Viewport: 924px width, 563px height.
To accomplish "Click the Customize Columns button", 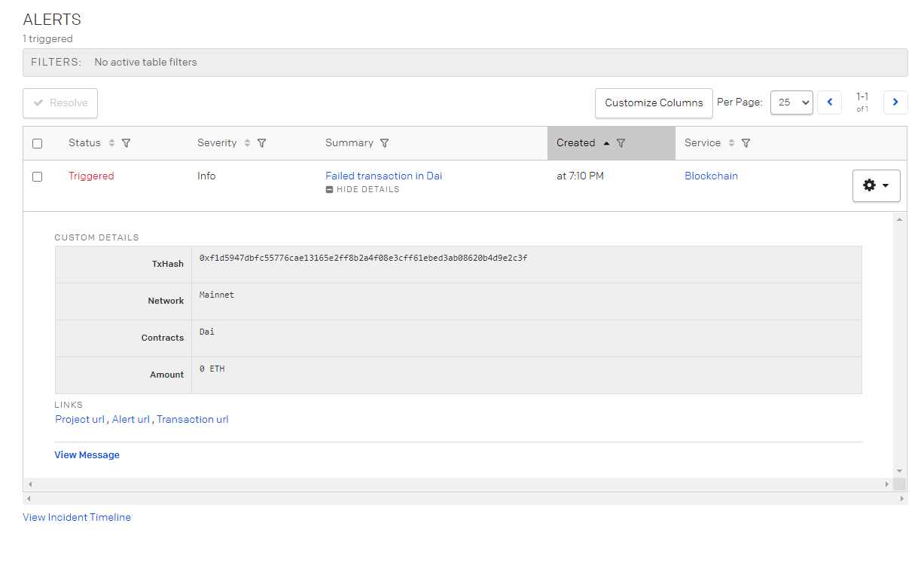I will (654, 103).
